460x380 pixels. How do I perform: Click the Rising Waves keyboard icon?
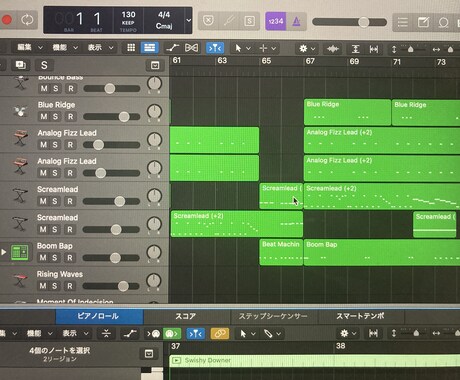[20, 280]
